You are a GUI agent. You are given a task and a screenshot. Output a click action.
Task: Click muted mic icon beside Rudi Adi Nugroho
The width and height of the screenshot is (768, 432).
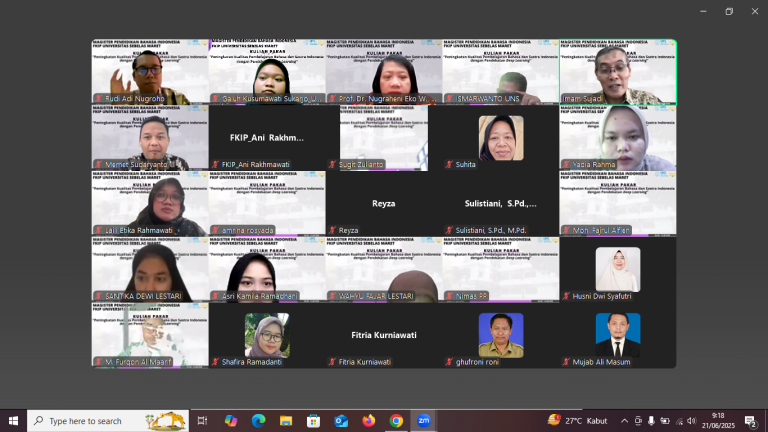[98, 98]
